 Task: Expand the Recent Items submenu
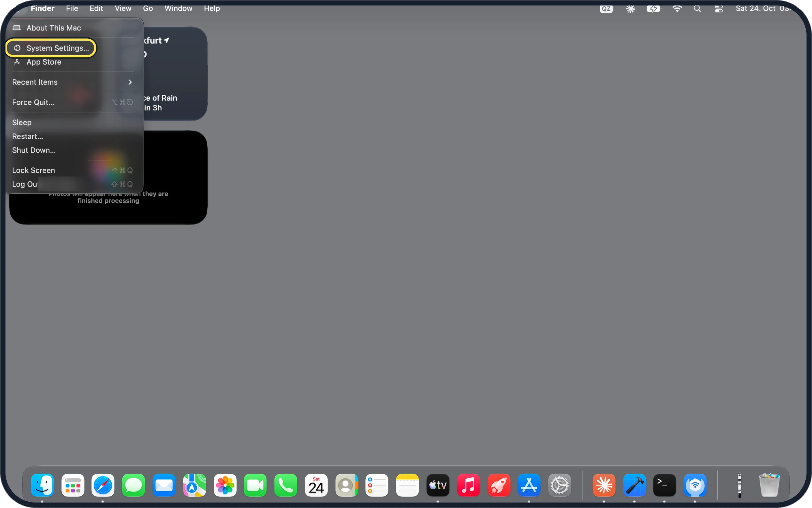(x=73, y=82)
